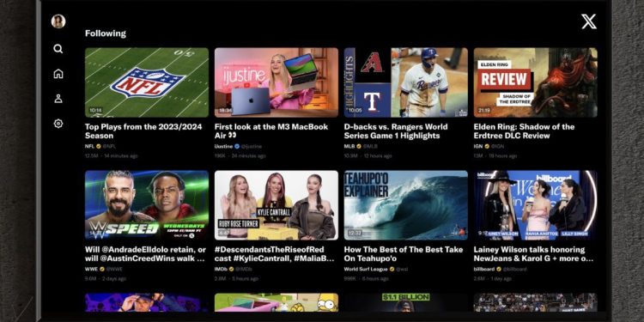Image resolution: width=644 pixels, height=322 pixels.
Task: Click the MLB channel name
Action: pos(349,146)
